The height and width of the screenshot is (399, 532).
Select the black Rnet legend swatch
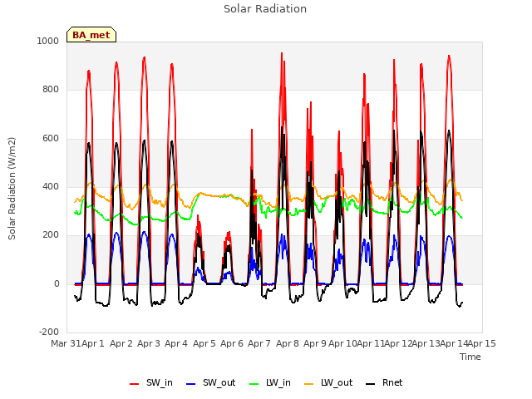point(371,384)
